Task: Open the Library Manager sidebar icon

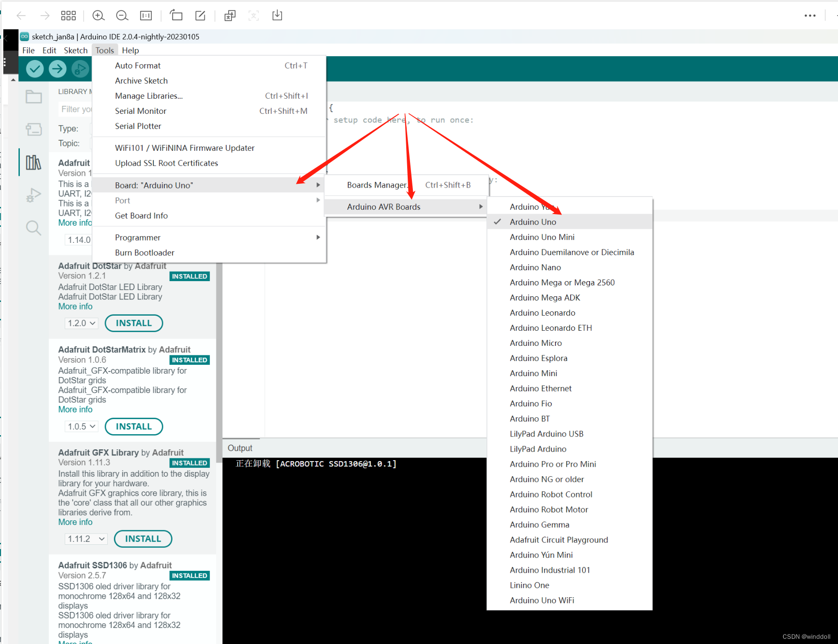Action: click(x=34, y=163)
